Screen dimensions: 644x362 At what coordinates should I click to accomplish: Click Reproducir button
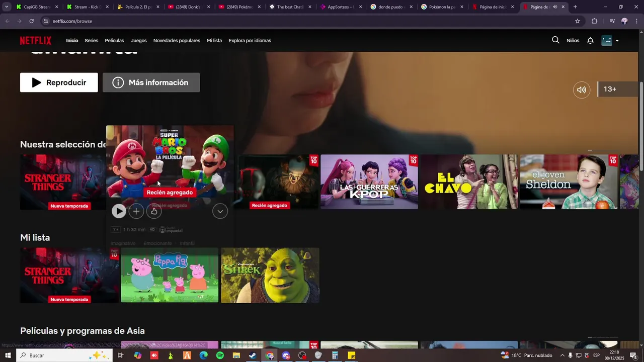pos(59,82)
